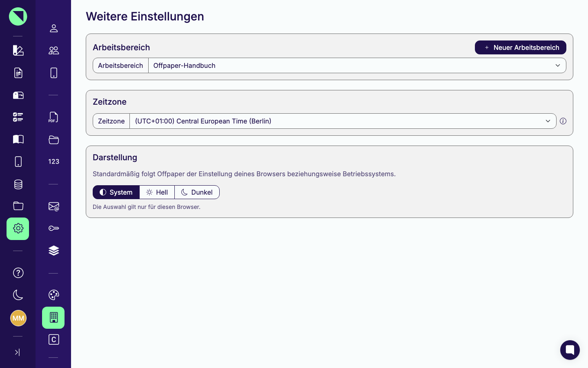Open the stacked layers icon
588x368 pixels.
[53, 250]
